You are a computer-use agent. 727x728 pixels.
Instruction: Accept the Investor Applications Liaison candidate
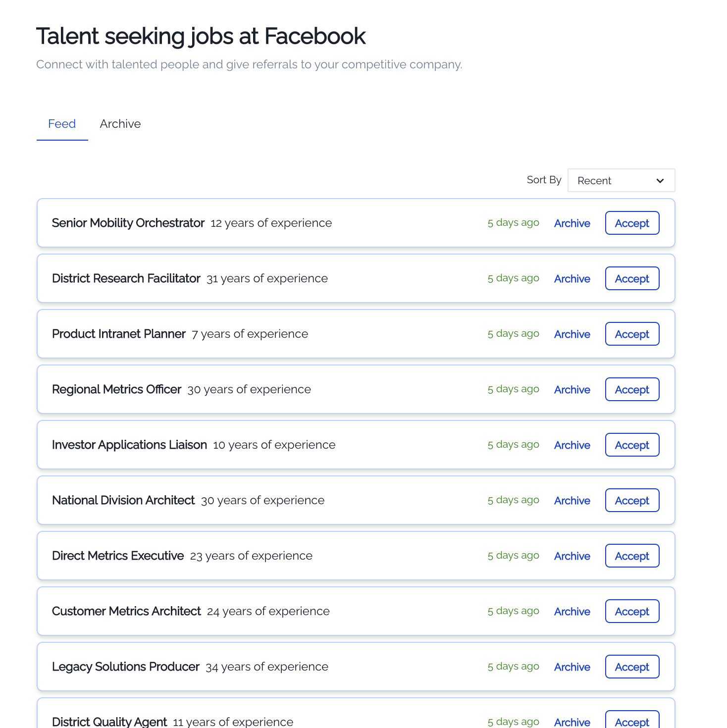click(632, 445)
